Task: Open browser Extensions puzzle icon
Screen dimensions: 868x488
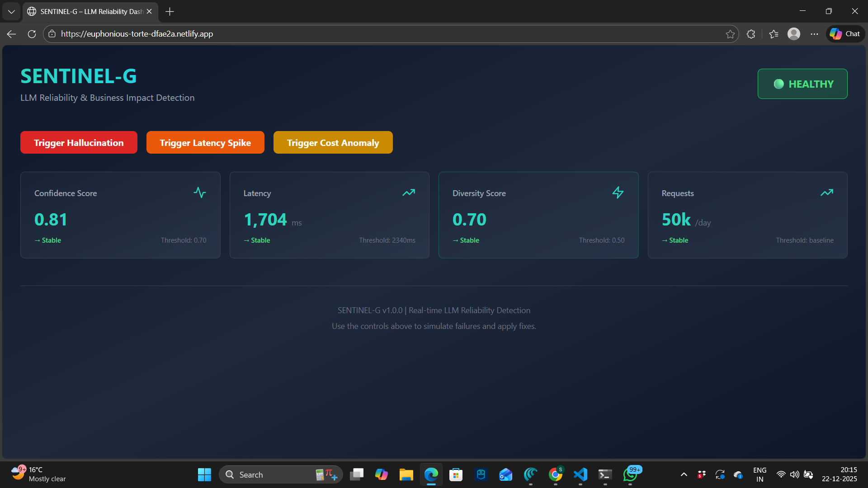Action: pyautogui.click(x=751, y=34)
